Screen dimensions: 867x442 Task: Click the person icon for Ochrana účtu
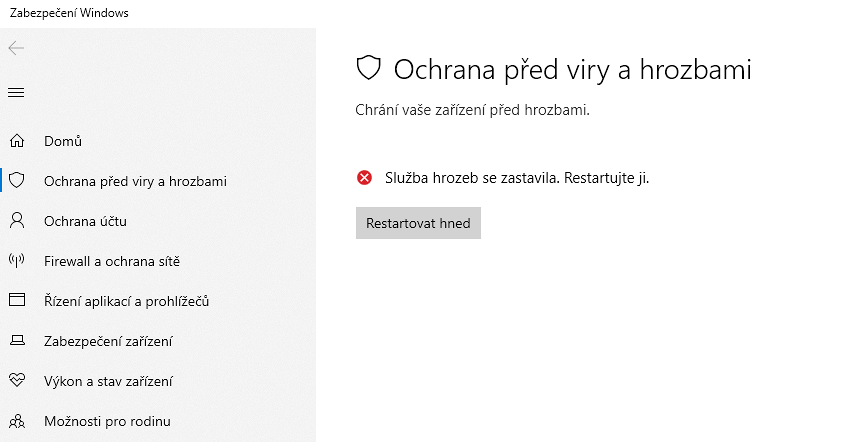coord(16,221)
